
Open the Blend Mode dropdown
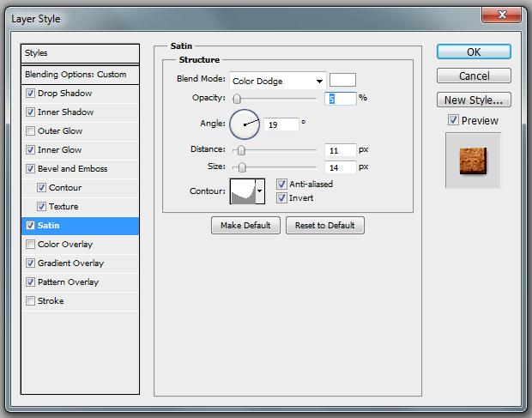pyautogui.click(x=277, y=81)
